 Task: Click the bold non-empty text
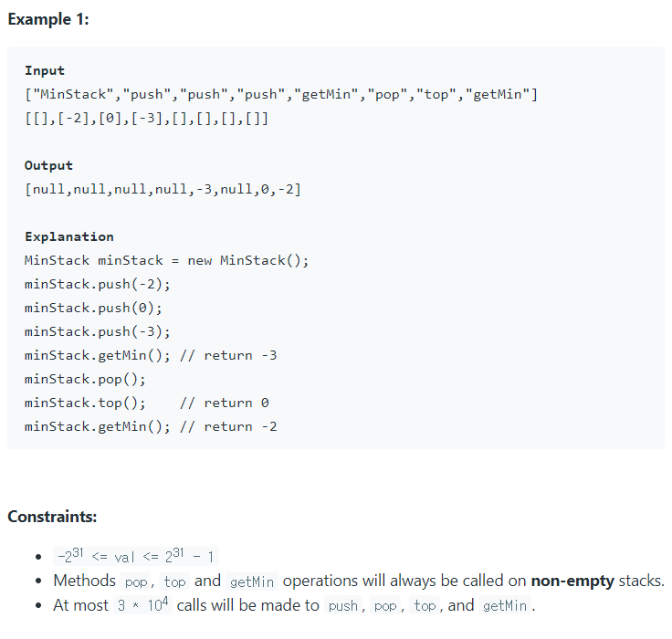[572, 581]
